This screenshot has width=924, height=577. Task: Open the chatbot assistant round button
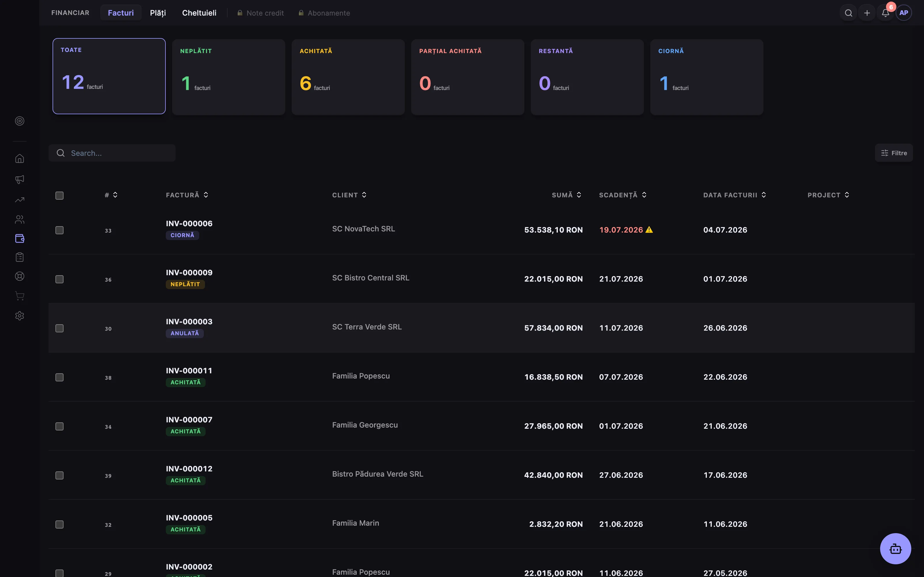(895, 549)
